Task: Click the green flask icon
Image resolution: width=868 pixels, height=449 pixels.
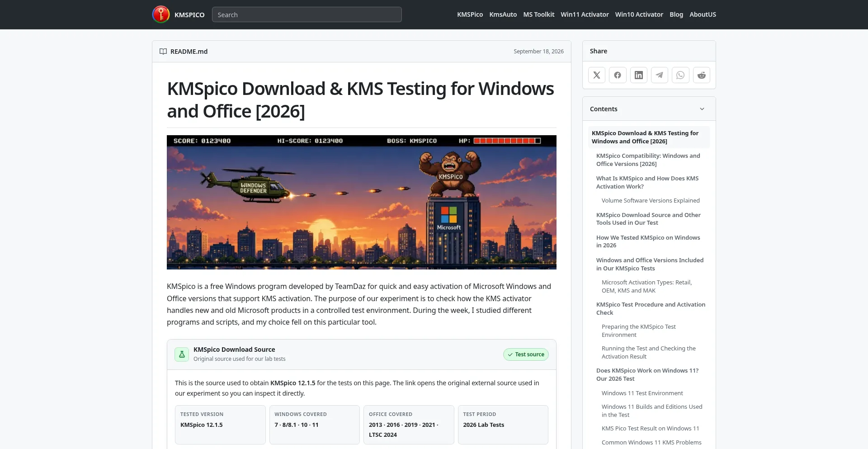Action: coord(182,354)
